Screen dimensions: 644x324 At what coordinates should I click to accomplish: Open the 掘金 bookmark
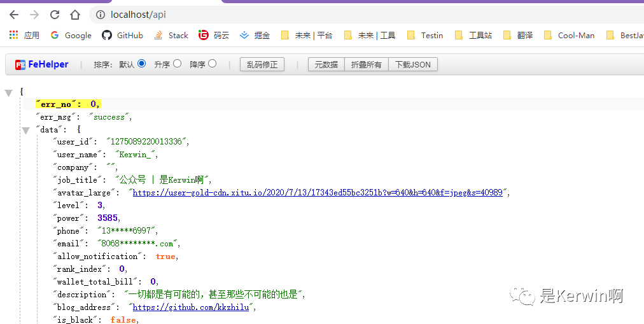255,35
